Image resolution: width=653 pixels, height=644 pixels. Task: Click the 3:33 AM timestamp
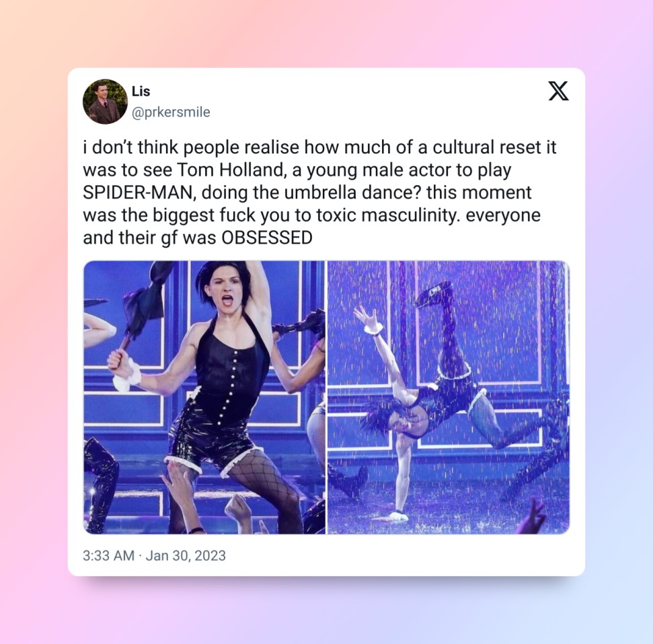coord(108,555)
